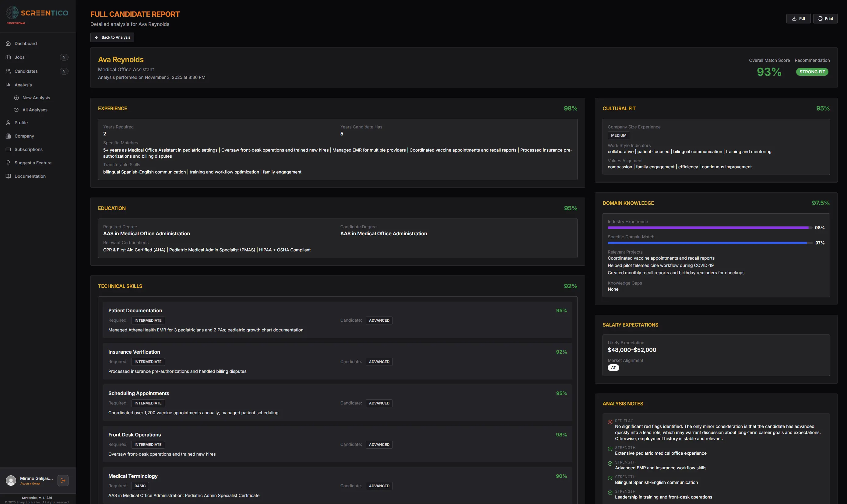The height and width of the screenshot is (504, 847).
Task: Click the Dashboard home icon
Action: pyautogui.click(x=8, y=44)
